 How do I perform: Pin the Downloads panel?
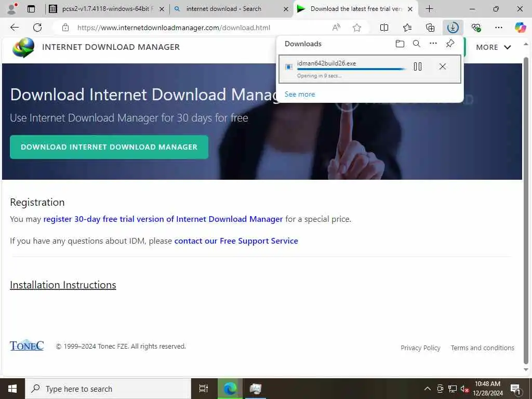pyautogui.click(x=450, y=44)
